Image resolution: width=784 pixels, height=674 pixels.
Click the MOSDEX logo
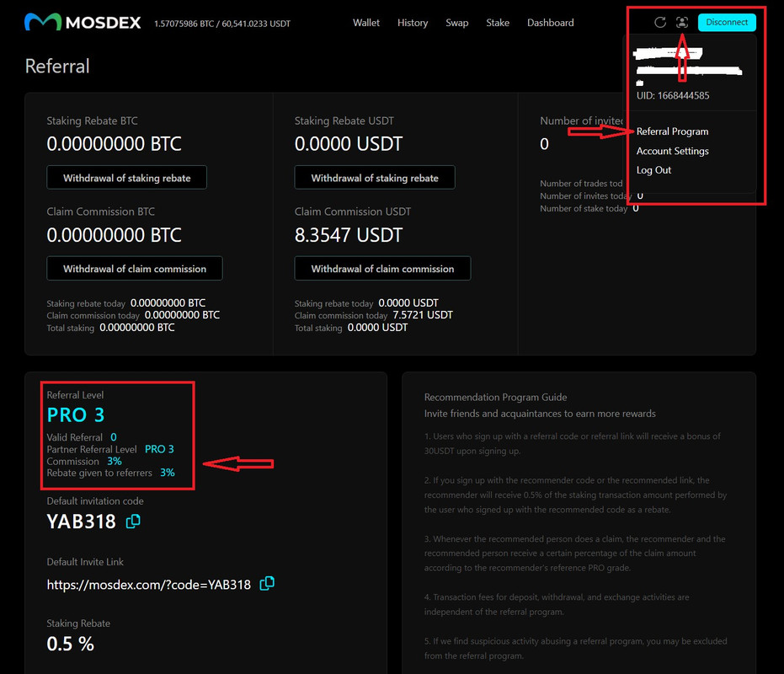(x=83, y=22)
